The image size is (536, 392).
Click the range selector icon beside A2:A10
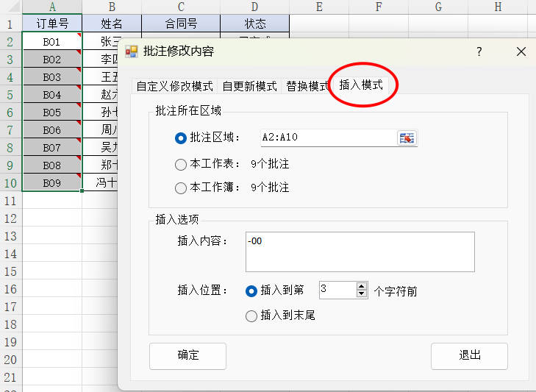point(407,138)
